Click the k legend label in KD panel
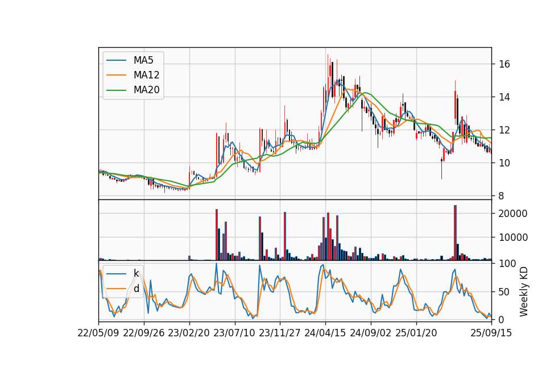The image size is (546, 392). (x=136, y=273)
